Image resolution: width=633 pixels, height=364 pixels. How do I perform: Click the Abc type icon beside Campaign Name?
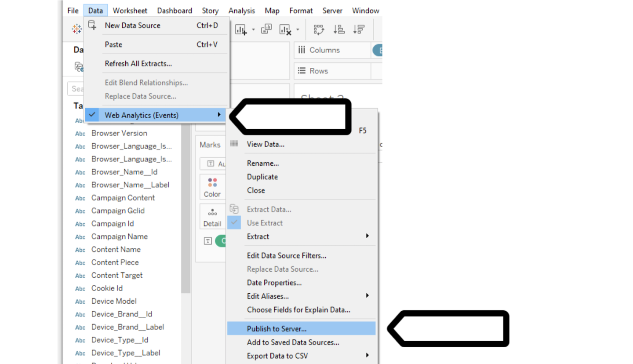tap(80, 237)
